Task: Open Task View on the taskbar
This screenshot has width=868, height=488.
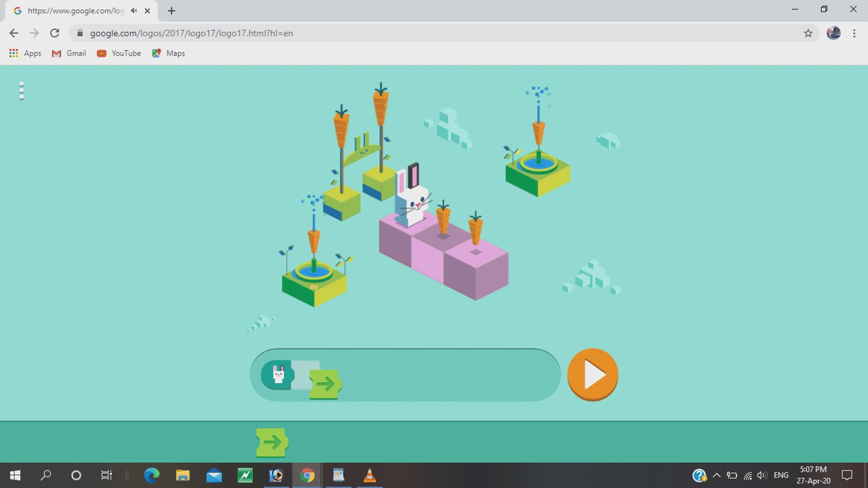Action: coord(106,475)
